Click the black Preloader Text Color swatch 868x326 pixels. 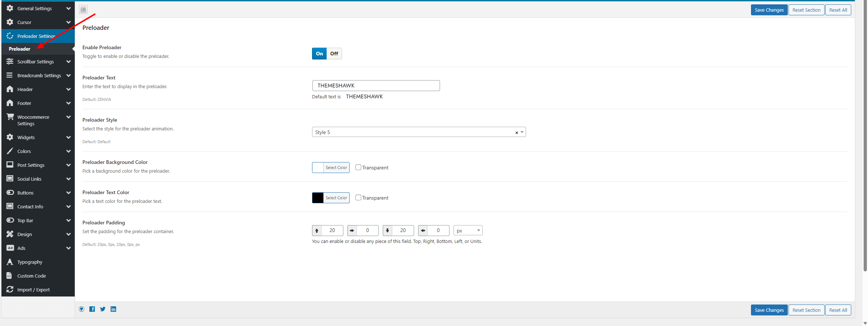(318, 198)
